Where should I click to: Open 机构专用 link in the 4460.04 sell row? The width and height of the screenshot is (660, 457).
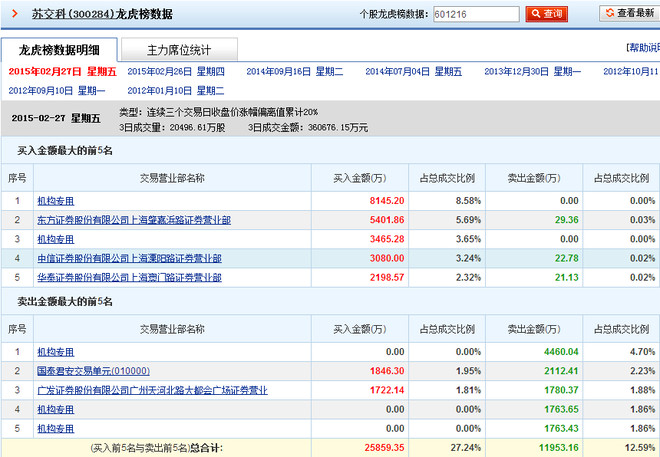point(56,352)
